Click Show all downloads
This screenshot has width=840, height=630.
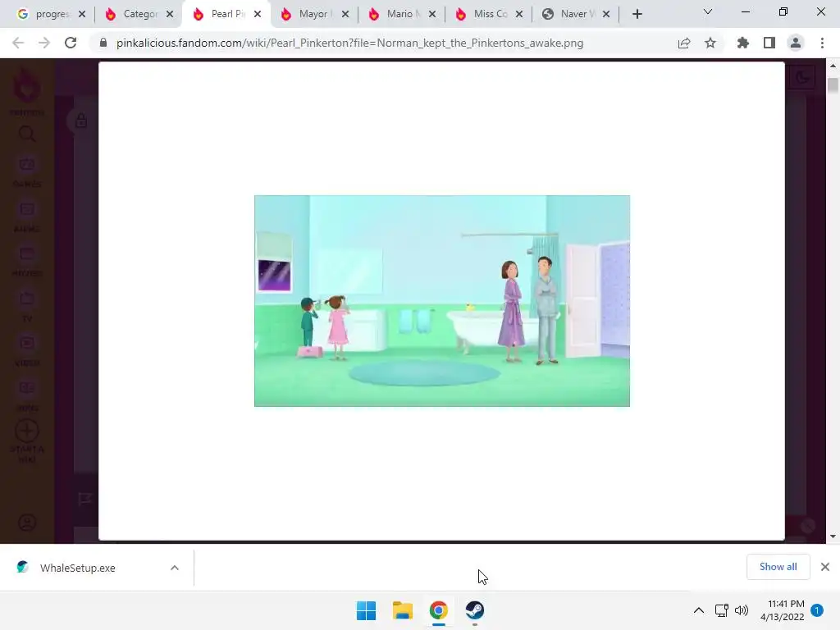point(778,567)
